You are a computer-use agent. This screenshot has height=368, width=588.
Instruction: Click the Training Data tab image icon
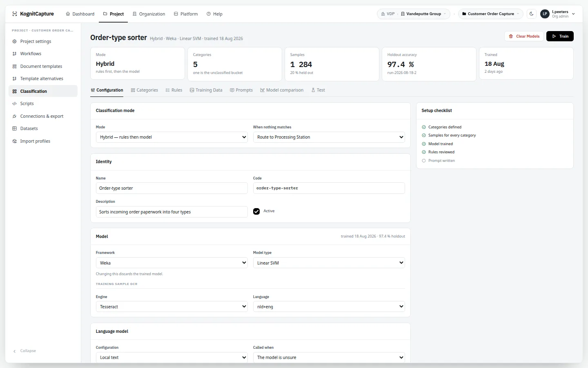tap(192, 90)
